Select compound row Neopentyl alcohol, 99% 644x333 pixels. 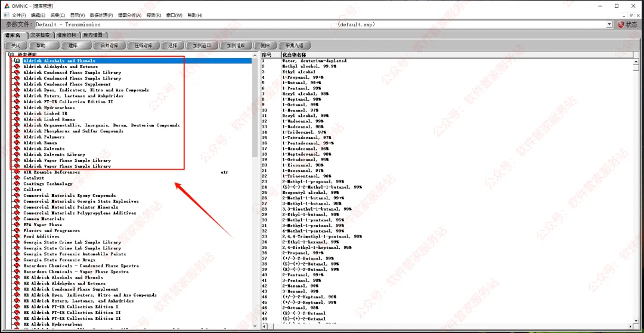(x=311, y=192)
